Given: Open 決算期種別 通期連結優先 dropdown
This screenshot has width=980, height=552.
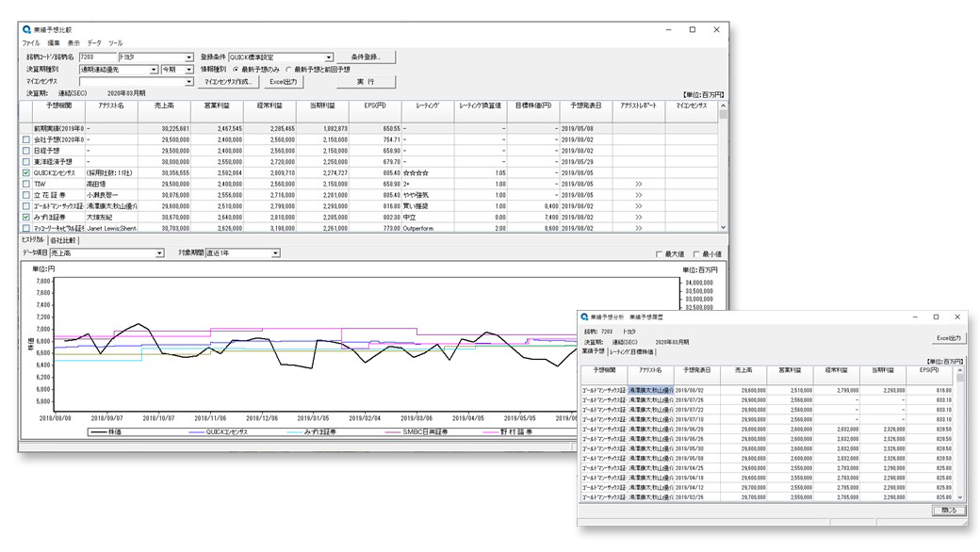Looking at the screenshot, I should tap(154, 70).
